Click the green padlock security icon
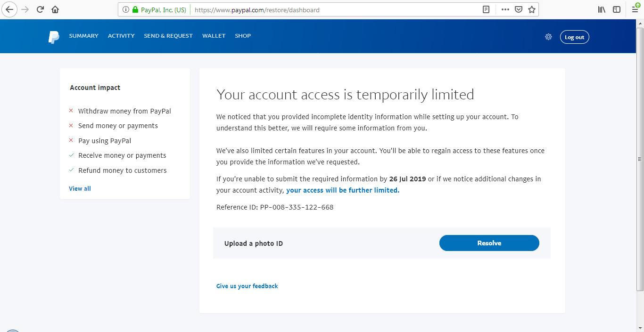644x332 pixels. (x=135, y=9)
